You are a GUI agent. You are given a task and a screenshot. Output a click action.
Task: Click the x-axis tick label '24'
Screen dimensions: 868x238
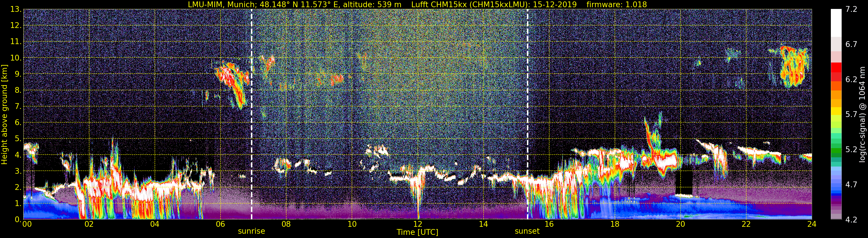(x=812, y=224)
